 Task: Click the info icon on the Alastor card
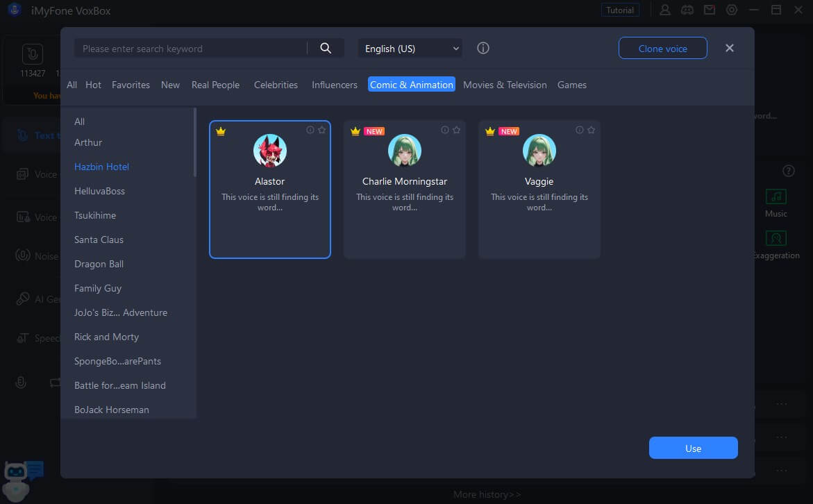[310, 129]
